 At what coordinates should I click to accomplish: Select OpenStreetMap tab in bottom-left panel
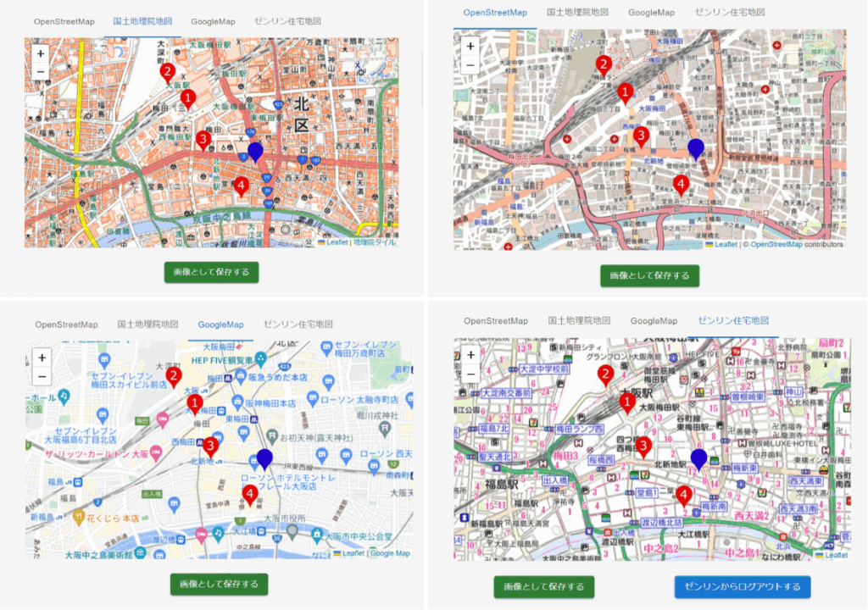pyautogui.click(x=66, y=324)
